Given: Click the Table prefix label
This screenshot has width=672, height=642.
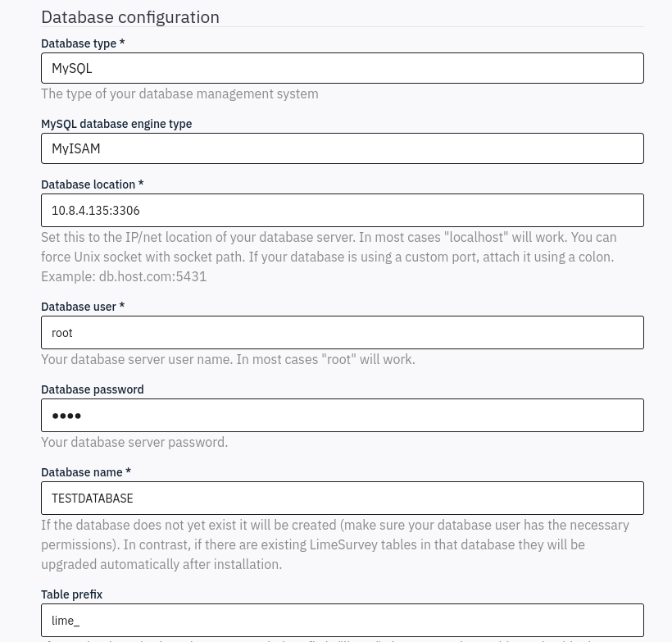Looking at the screenshot, I should point(71,594).
